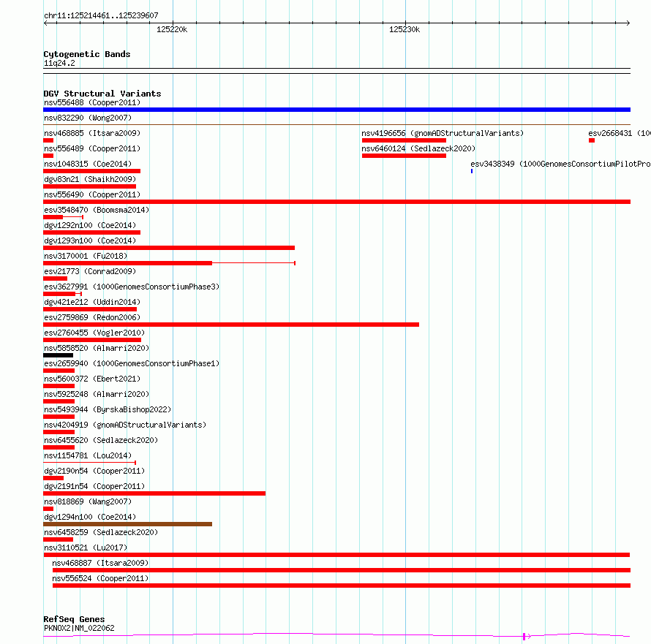Click the 125220k ruler tick label

172,29
